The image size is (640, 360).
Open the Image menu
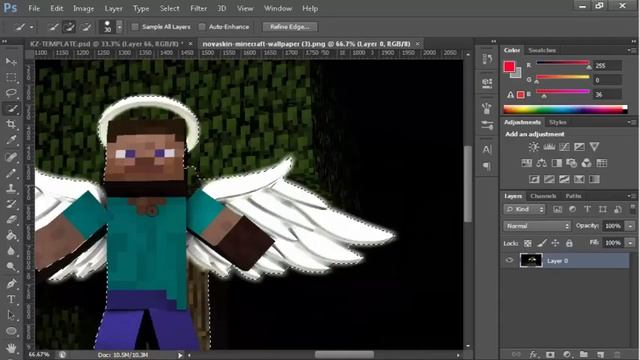pos(83,8)
